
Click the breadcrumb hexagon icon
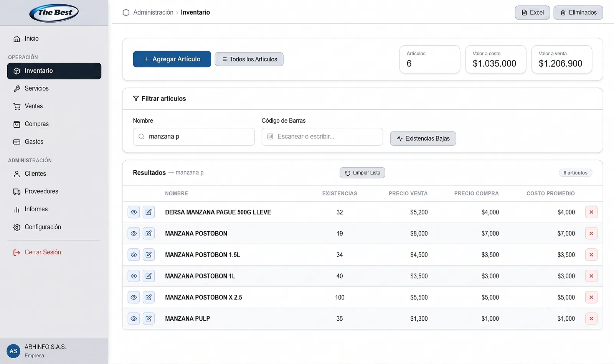point(126,13)
